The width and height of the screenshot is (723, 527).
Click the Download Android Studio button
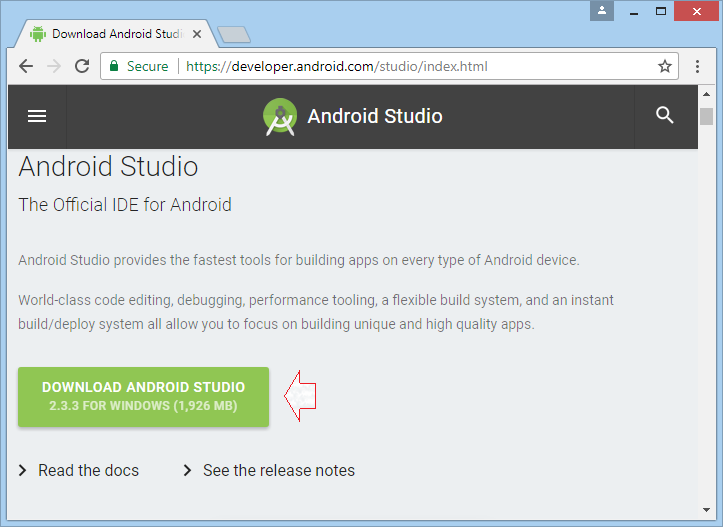tap(143, 397)
